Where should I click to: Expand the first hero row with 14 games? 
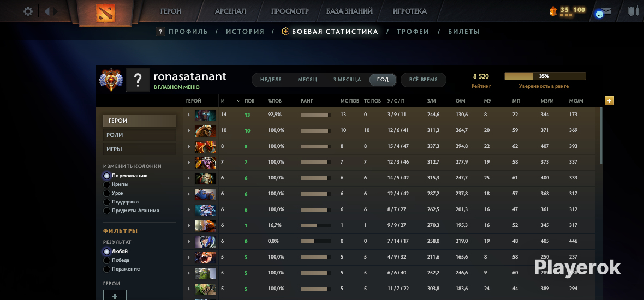pyautogui.click(x=189, y=115)
